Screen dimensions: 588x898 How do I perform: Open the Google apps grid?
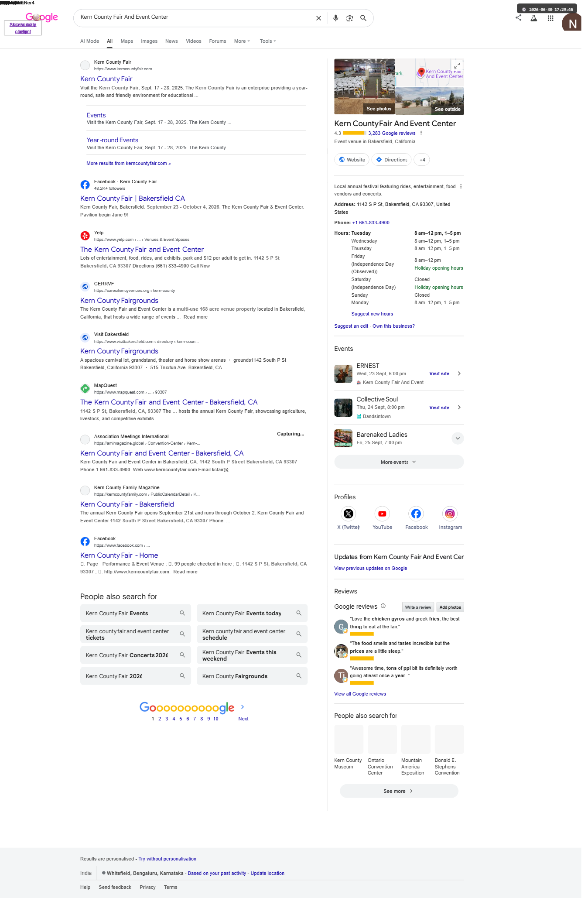point(550,18)
